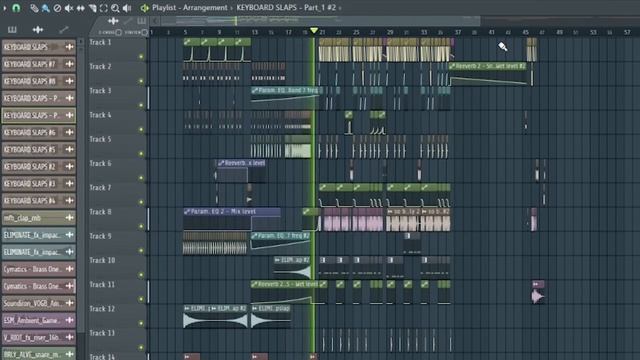Select the KEYBOARD SLAPS clip in picker
This screenshot has width=640, height=360.
point(39,47)
